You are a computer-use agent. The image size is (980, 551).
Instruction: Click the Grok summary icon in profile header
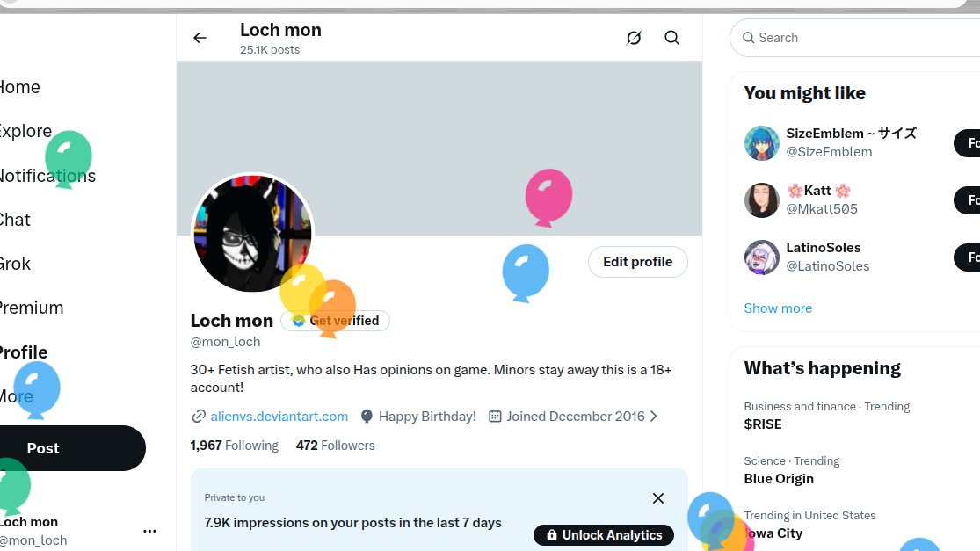click(x=634, y=38)
